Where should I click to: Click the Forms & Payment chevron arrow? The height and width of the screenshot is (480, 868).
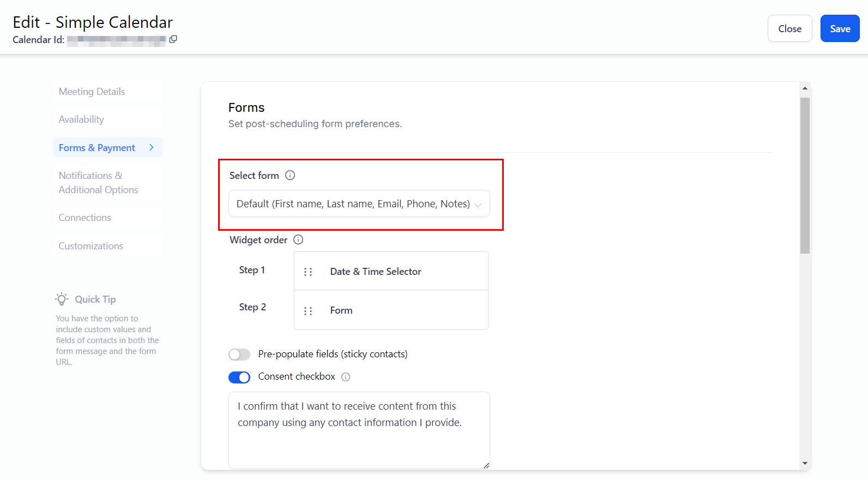tap(152, 147)
